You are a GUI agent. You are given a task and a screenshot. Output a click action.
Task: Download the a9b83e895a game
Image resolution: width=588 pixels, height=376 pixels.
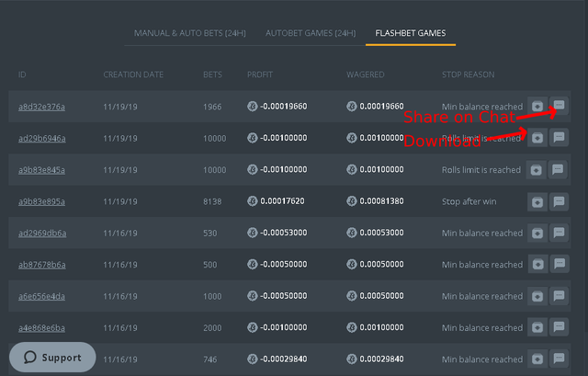coord(537,202)
